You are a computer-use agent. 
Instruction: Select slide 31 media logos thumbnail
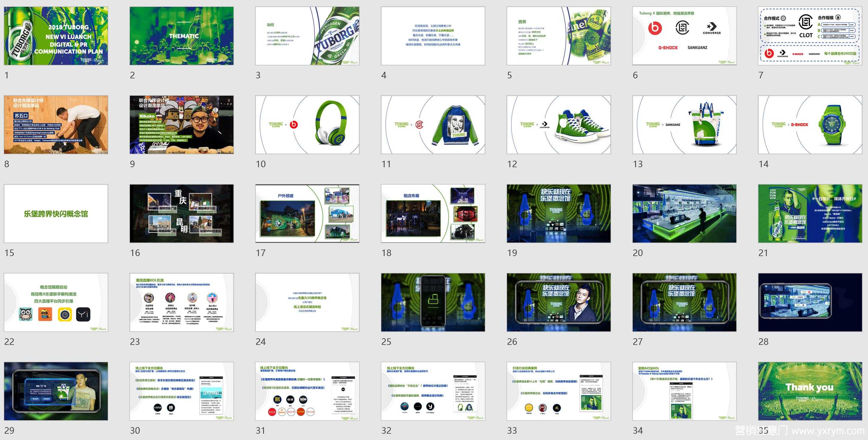click(307, 391)
